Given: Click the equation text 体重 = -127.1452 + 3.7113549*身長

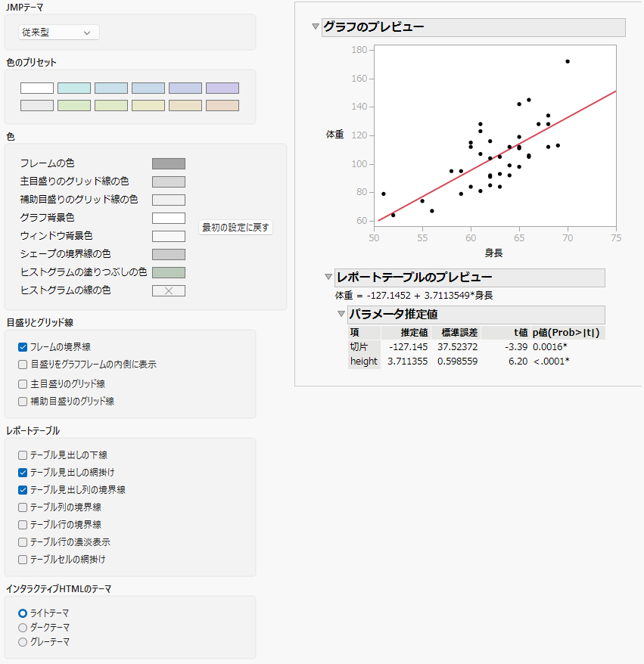Looking at the screenshot, I should click(414, 296).
